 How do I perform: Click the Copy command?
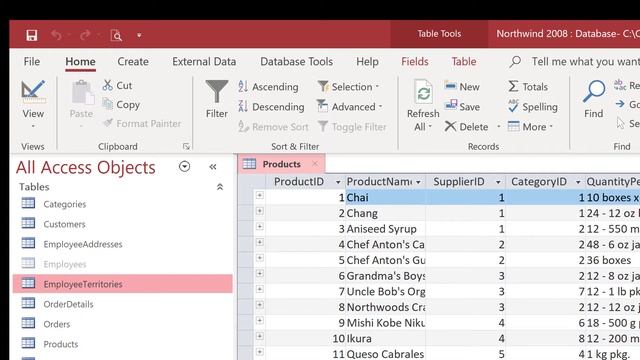pos(121,105)
